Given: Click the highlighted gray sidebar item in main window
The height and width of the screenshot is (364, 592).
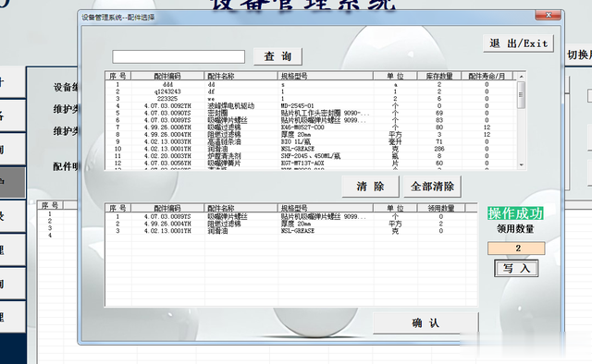Looking at the screenshot, I should (12, 183).
